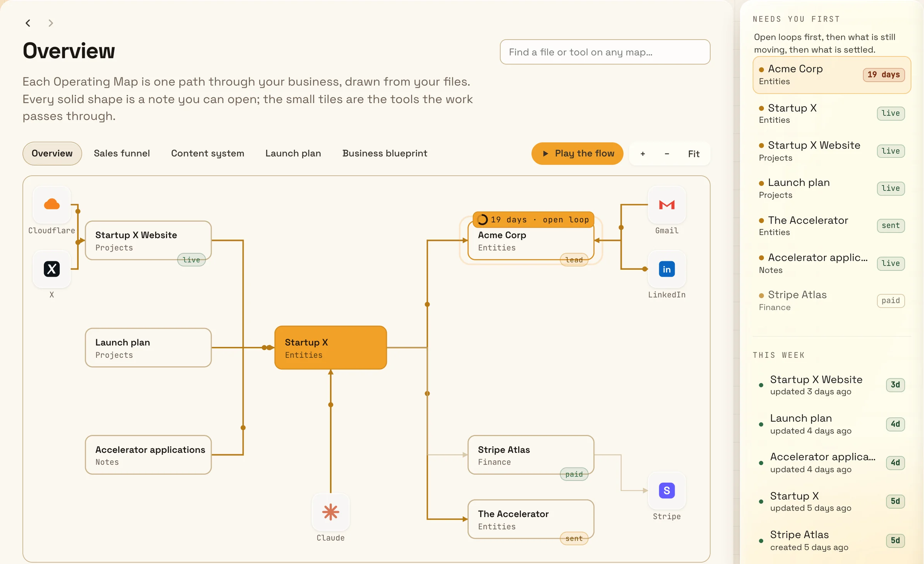Open The Accelerator node on map

coord(531,519)
